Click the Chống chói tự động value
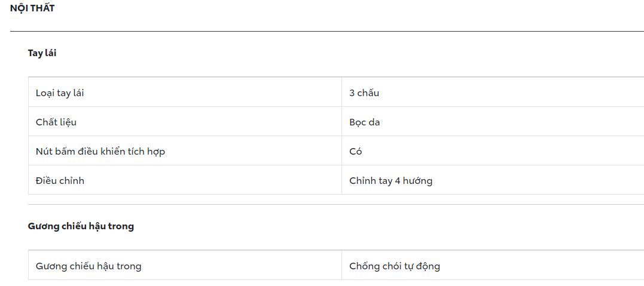The height and width of the screenshot is (286, 644). tap(395, 266)
